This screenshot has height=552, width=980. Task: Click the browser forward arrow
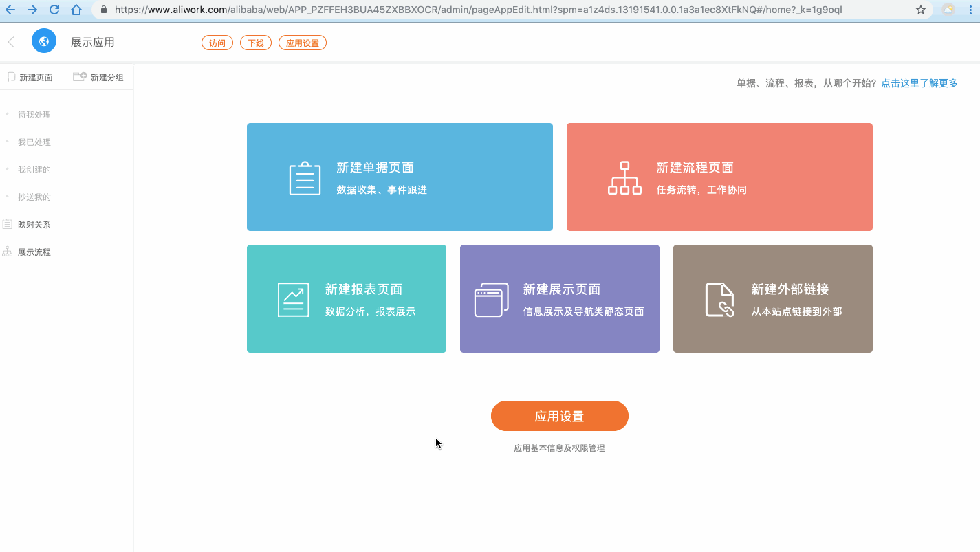32,10
